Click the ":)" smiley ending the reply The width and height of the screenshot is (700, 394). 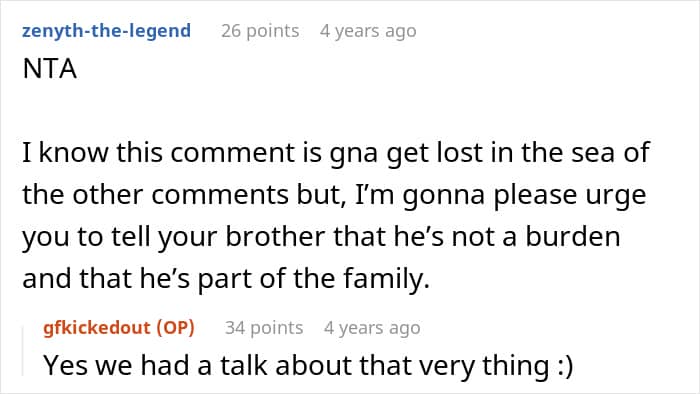(x=565, y=365)
